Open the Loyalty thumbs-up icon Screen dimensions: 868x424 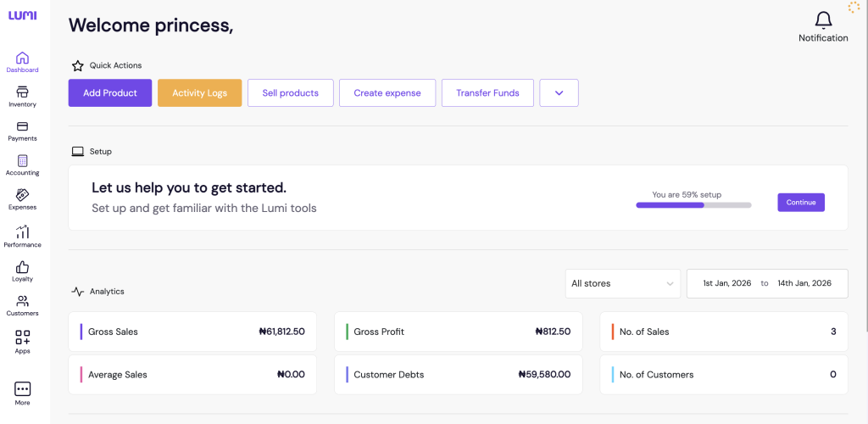coord(22,267)
